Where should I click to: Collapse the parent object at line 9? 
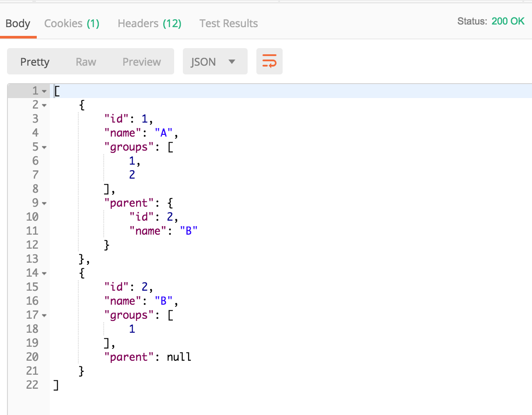pyautogui.click(x=44, y=204)
